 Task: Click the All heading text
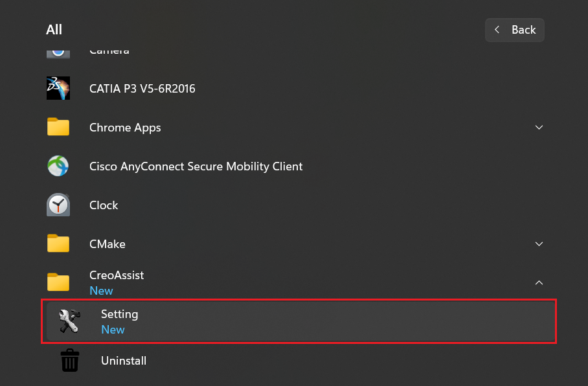[54, 30]
